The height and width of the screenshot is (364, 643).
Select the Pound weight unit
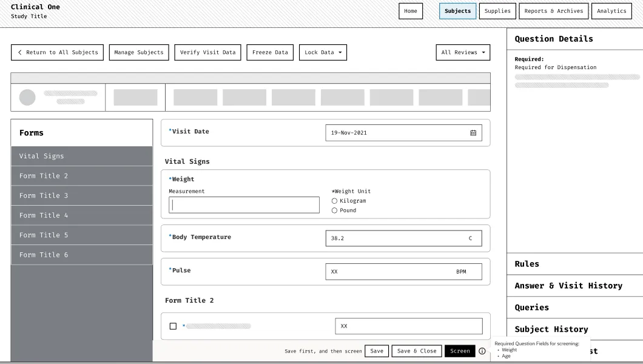(x=334, y=211)
